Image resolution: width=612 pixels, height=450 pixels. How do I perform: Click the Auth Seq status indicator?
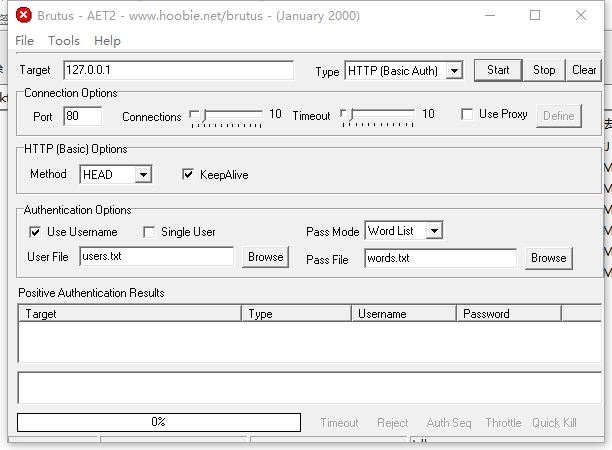click(449, 423)
